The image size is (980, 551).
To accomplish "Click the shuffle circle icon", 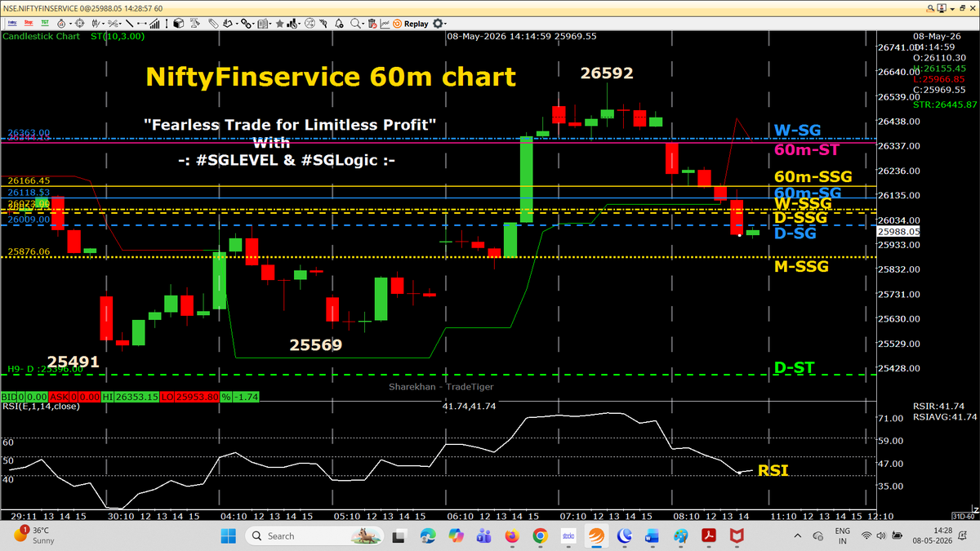I will [310, 24].
